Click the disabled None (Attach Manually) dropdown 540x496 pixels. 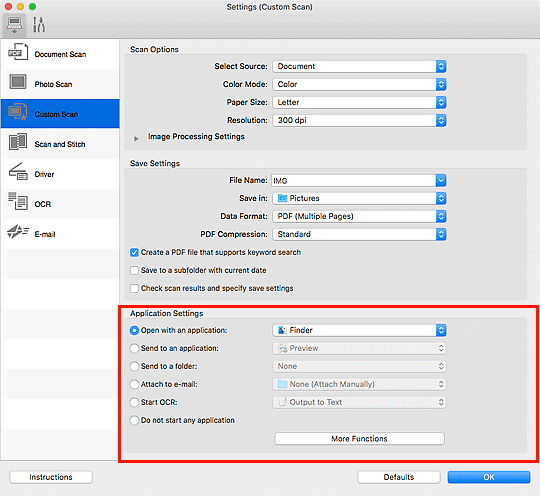[x=359, y=384]
